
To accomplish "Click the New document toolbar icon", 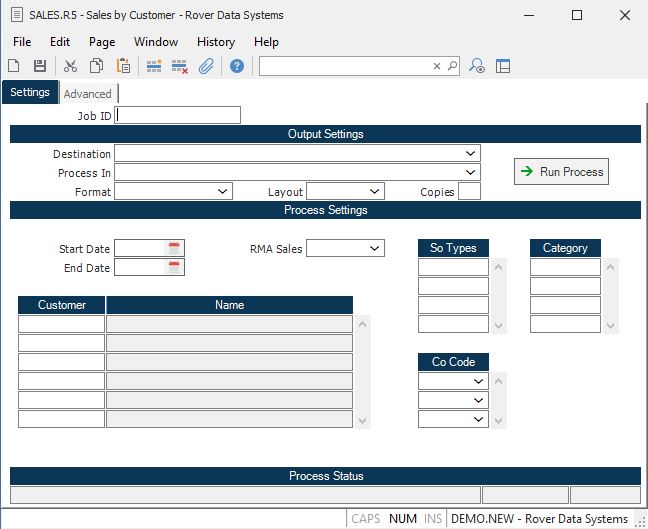I will (x=14, y=66).
